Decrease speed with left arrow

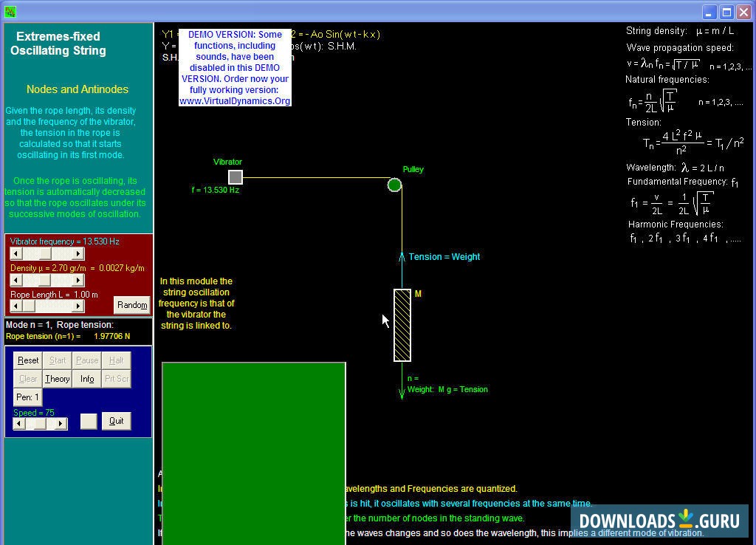18,423
